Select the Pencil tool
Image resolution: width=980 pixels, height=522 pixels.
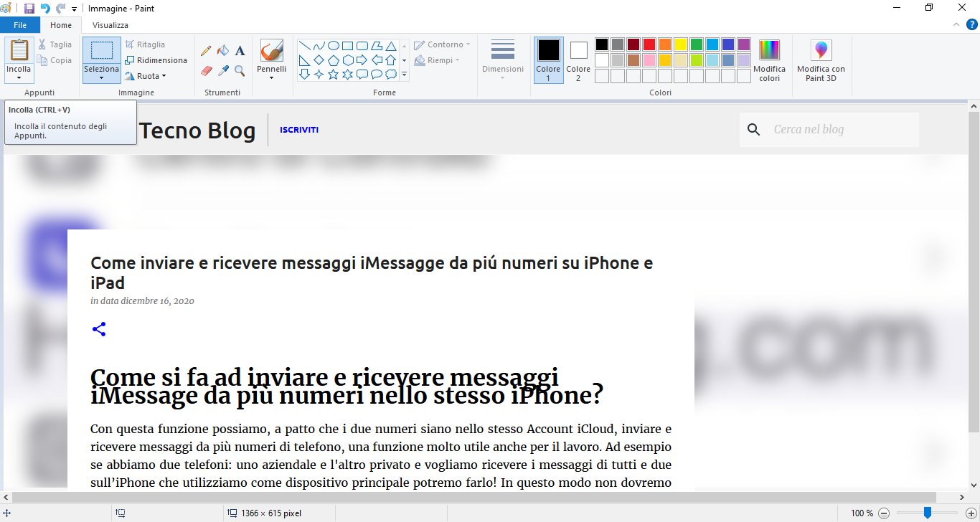click(x=207, y=51)
